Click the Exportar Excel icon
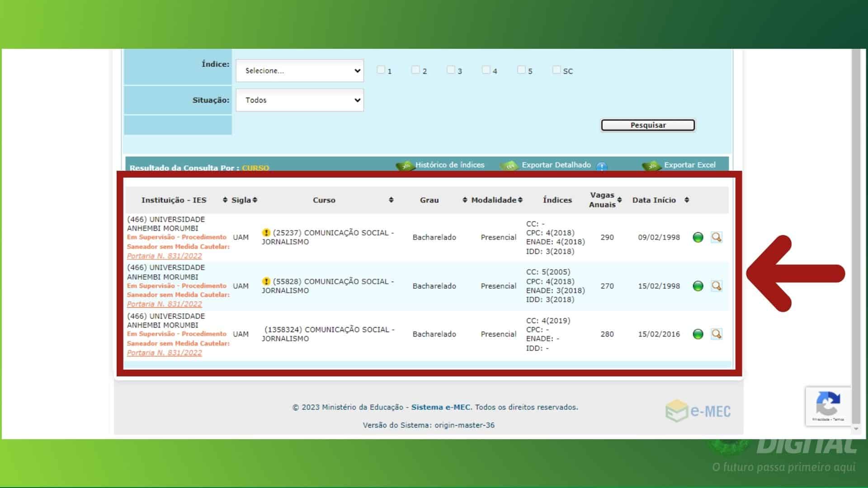 651,165
